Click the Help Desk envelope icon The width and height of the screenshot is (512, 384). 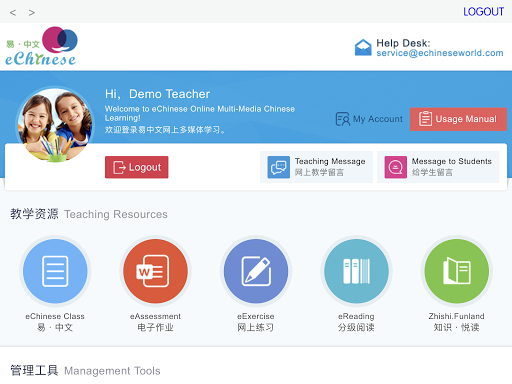point(363,47)
